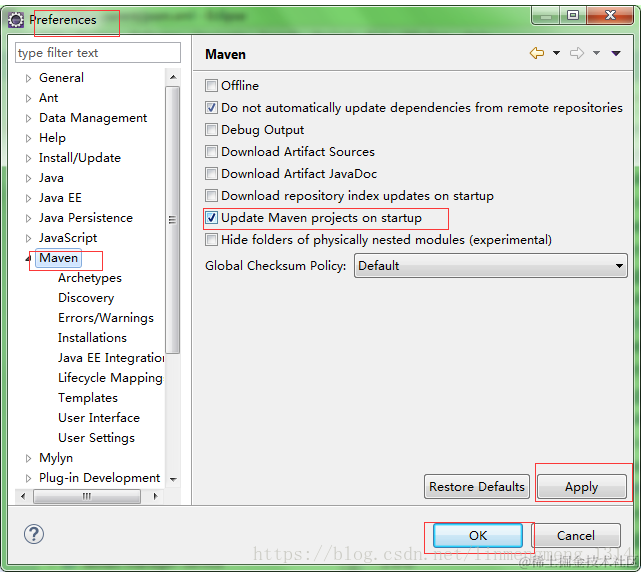
Task: Enable the Offline checkbox
Action: pyautogui.click(x=212, y=86)
